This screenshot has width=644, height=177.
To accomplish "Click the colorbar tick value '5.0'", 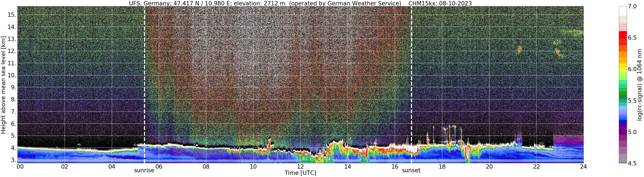I will point(632,132).
